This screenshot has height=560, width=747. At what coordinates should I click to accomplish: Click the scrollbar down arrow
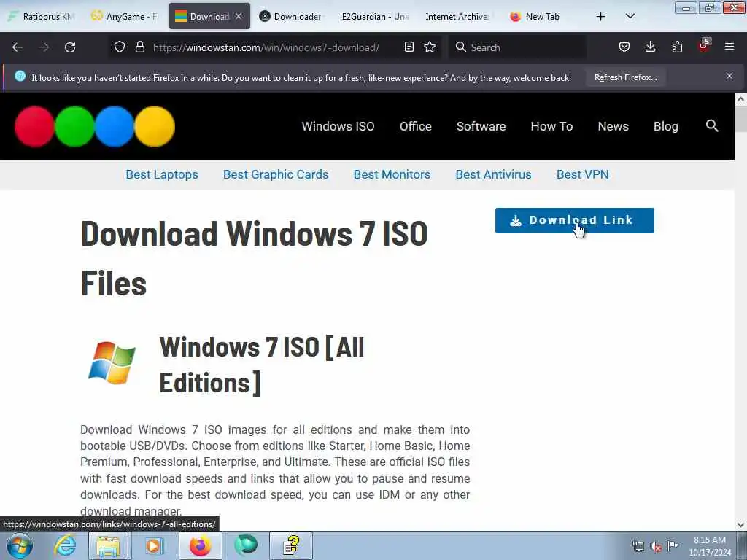[740, 525]
